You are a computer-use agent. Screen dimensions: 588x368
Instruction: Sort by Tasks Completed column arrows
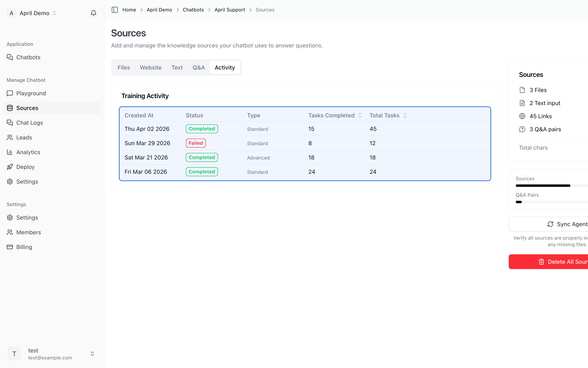(x=360, y=115)
